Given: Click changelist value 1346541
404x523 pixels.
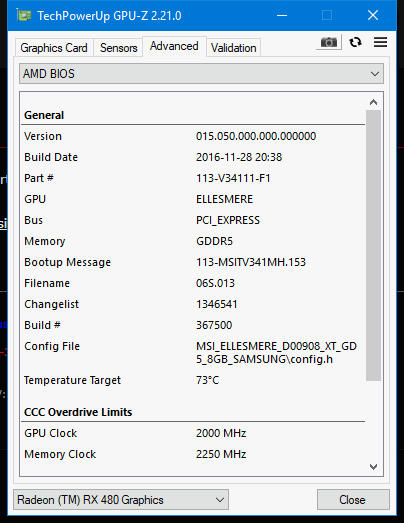Looking at the screenshot, I should coord(217,304).
